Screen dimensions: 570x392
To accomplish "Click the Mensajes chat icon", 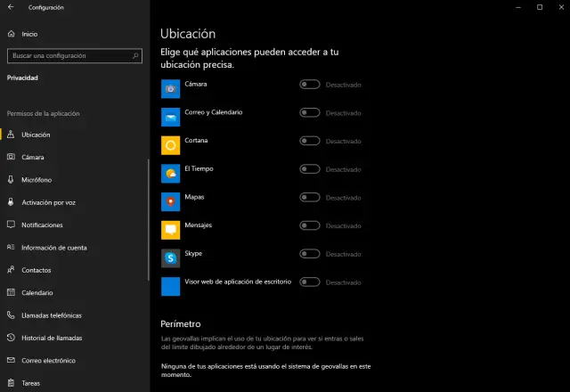I will coord(170,230).
